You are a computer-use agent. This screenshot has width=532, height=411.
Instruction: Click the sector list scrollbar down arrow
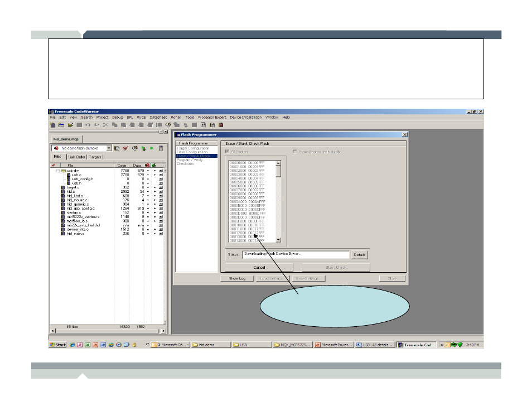point(278,240)
